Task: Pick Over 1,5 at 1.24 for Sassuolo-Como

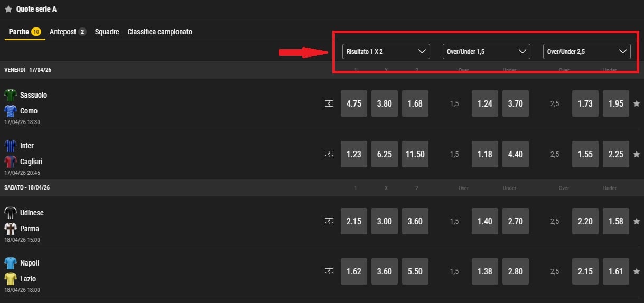Action: [485, 103]
